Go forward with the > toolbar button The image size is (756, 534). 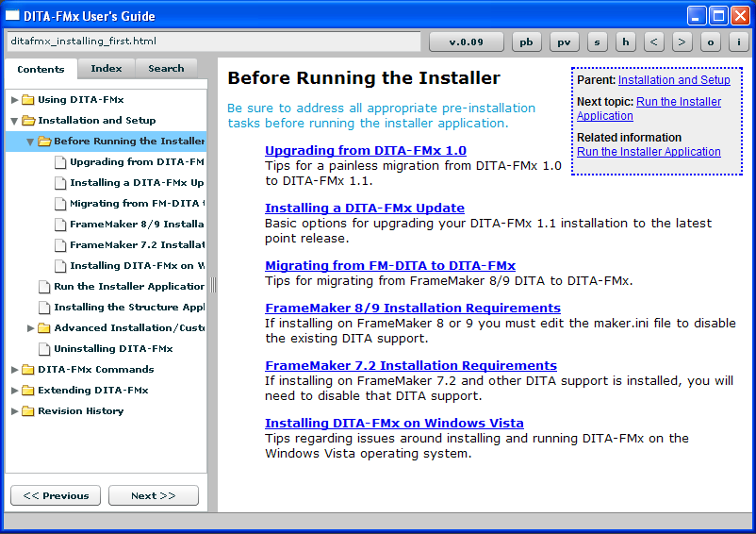point(682,42)
